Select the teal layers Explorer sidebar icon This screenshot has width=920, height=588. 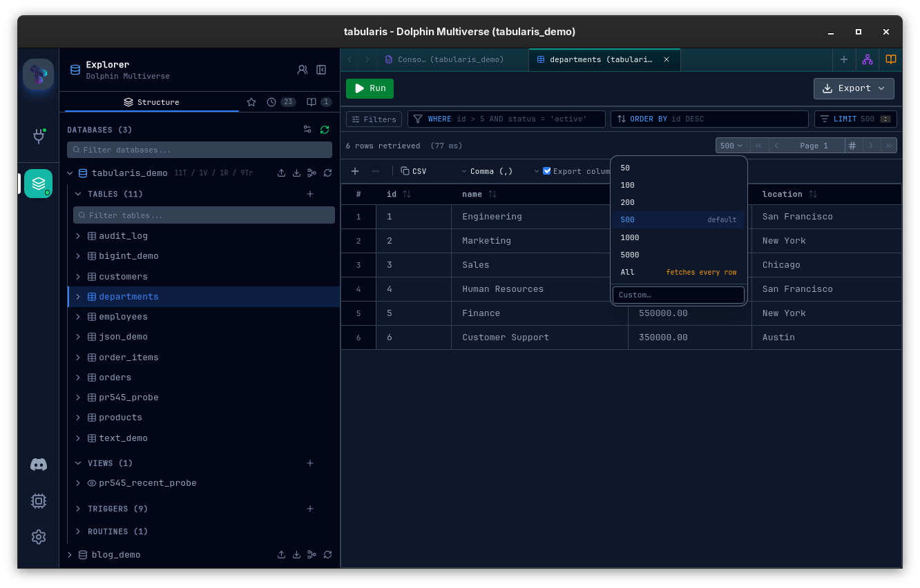38,184
